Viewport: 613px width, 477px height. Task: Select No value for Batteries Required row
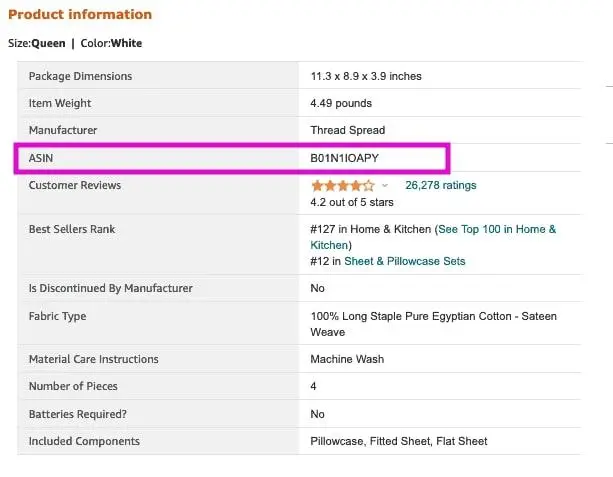pyautogui.click(x=317, y=414)
